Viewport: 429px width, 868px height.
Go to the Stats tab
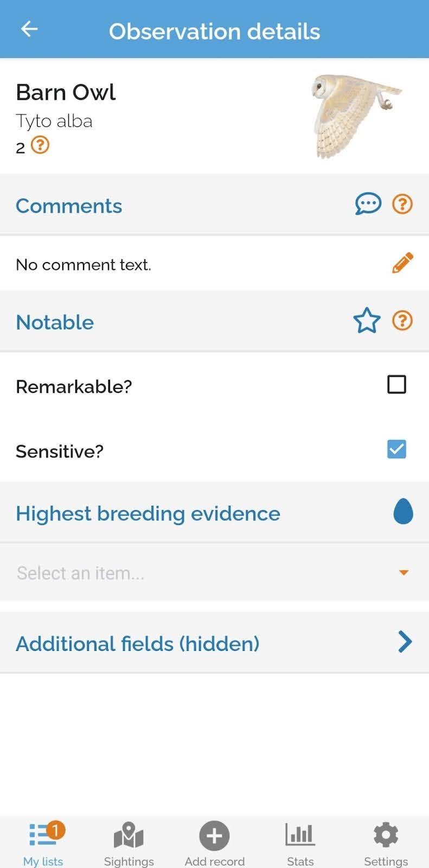point(300,843)
